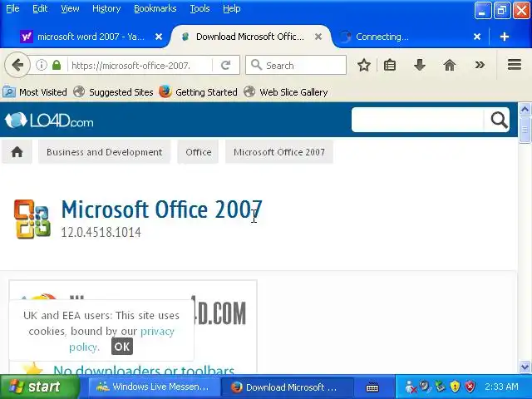This screenshot has height=399, width=532.
Task: Click the URL address field
Action: click(x=140, y=65)
